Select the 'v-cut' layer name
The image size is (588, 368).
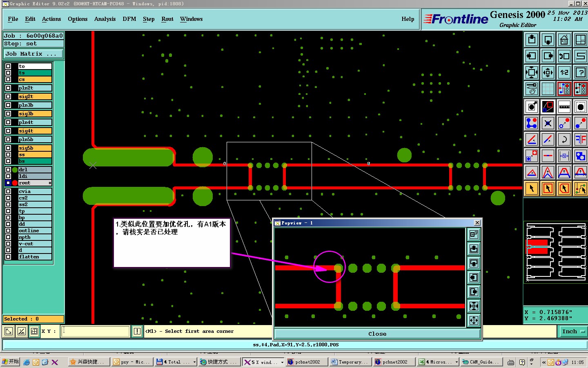point(35,244)
